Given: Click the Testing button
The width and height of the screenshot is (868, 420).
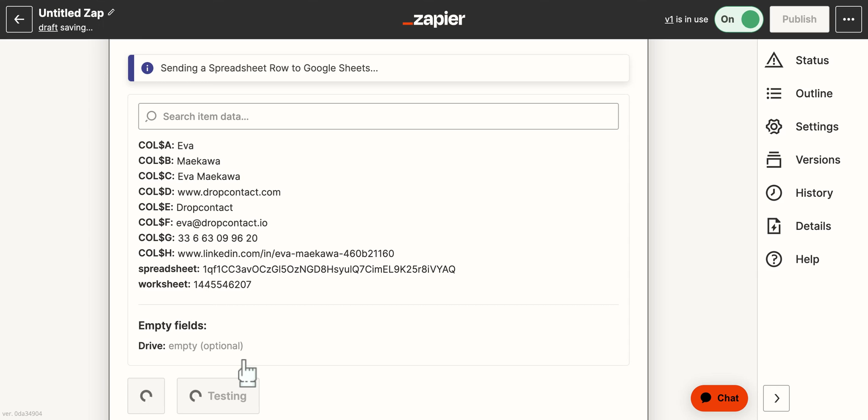Looking at the screenshot, I should [218, 396].
